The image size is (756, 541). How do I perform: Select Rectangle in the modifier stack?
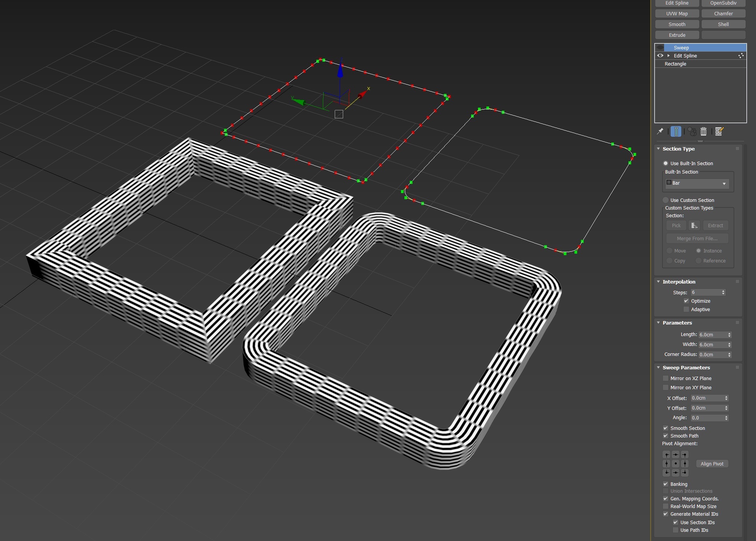[676, 64]
